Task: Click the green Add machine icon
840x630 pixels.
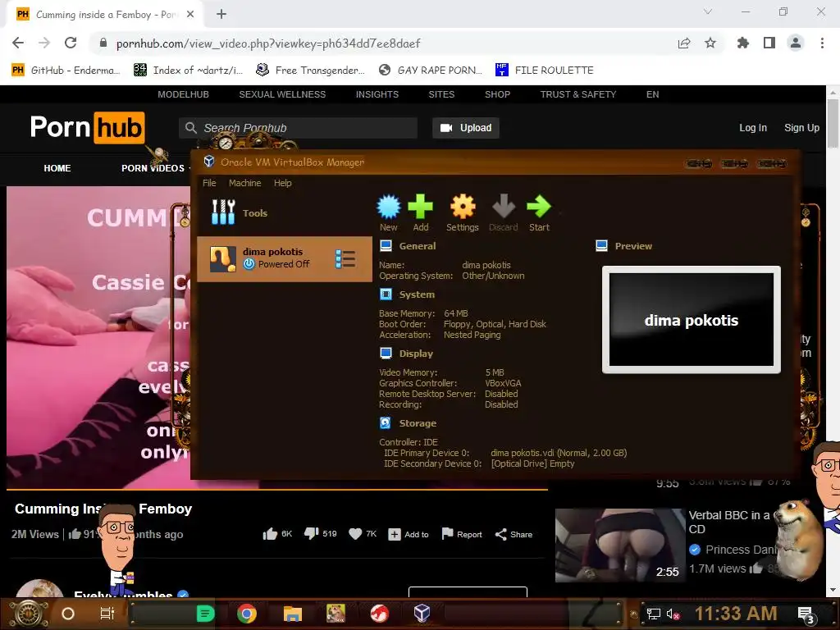Action: (421, 207)
